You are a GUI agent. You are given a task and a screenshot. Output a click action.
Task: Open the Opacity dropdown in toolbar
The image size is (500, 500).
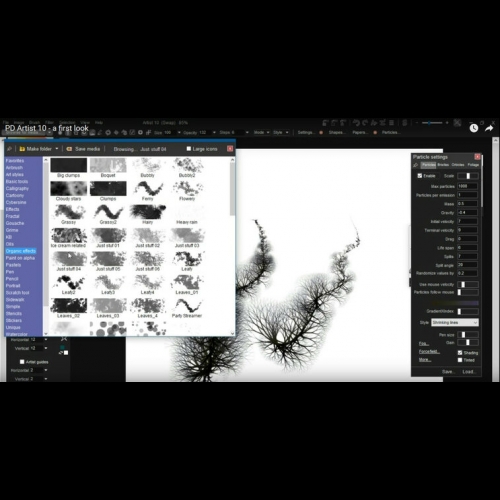pos(214,132)
